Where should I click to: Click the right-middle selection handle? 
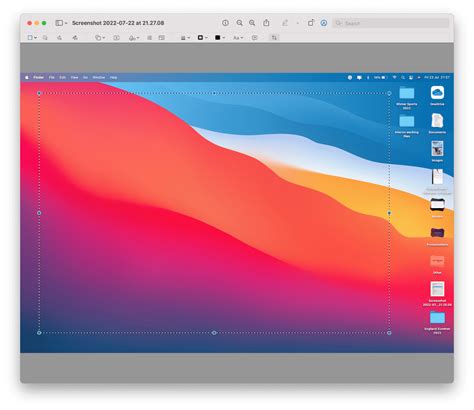(389, 213)
